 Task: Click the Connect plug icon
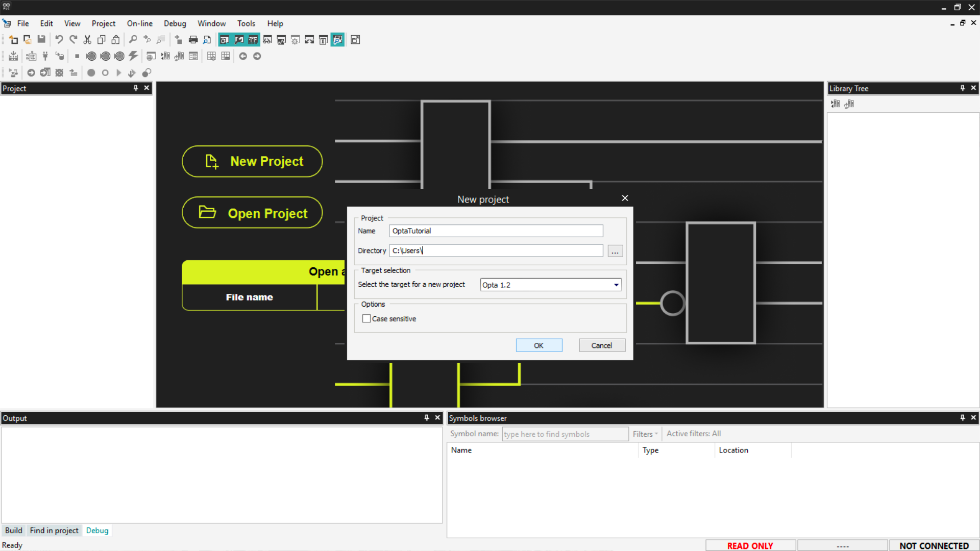click(45, 56)
